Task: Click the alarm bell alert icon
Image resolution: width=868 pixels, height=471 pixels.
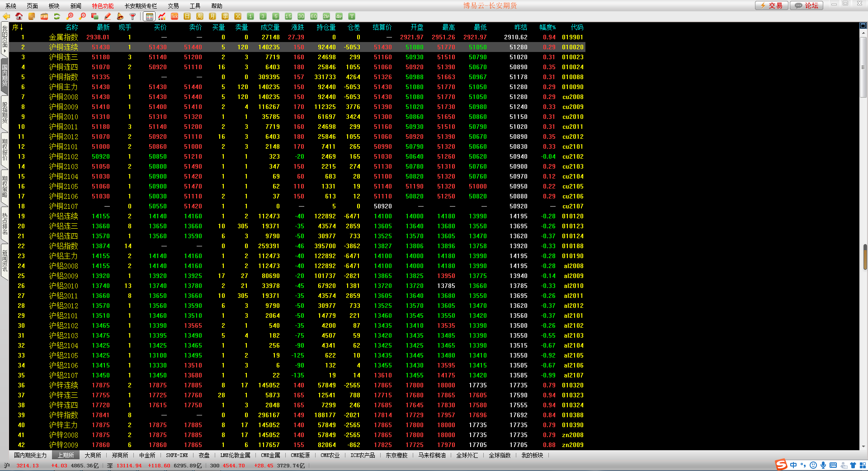Action: point(120,16)
